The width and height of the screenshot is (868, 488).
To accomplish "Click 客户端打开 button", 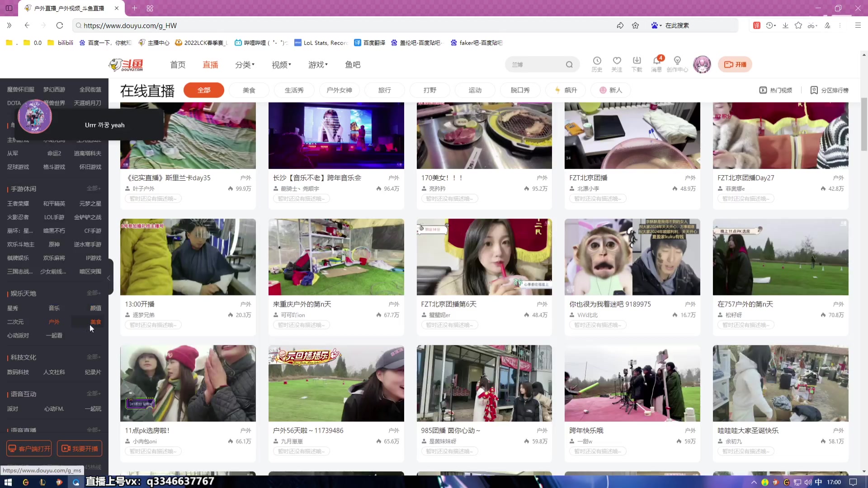I will tap(29, 449).
